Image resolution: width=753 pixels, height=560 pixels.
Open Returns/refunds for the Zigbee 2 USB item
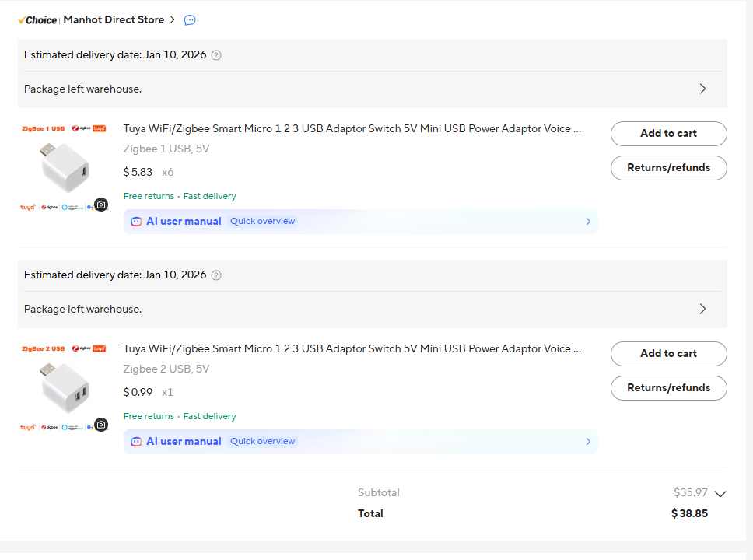point(668,388)
